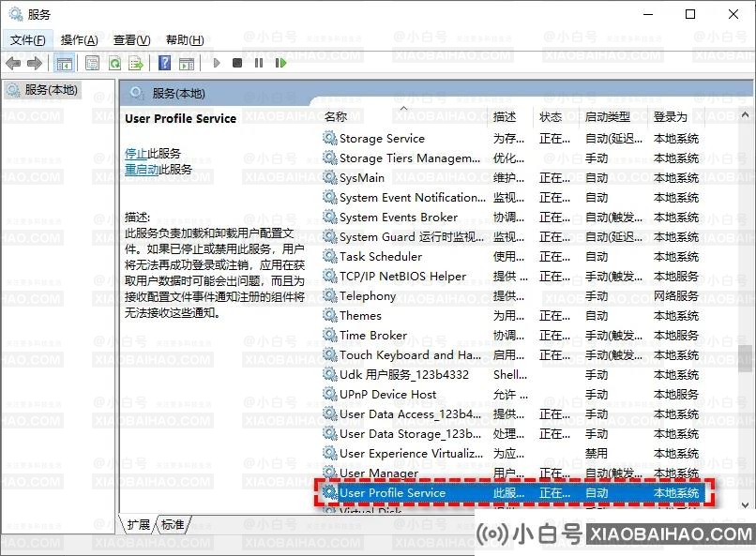This screenshot has width=756, height=556.
Task: Toggle the console tree pane icon
Action: [x=64, y=63]
